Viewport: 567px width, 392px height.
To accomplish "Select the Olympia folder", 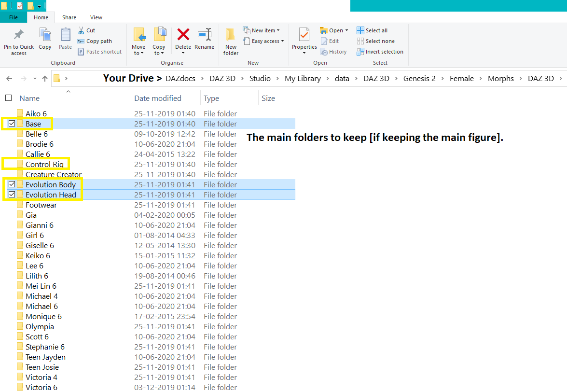I will tap(40, 326).
